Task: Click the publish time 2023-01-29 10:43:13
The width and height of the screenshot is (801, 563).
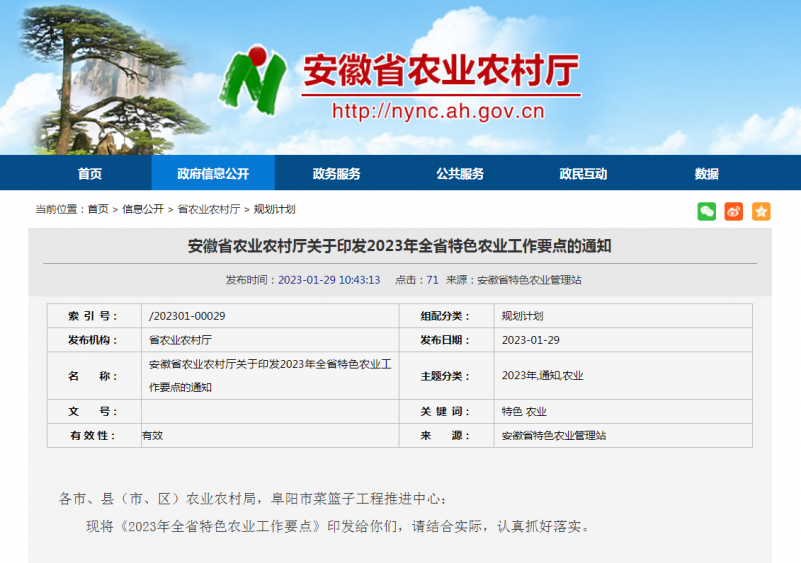Action: [x=329, y=280]
